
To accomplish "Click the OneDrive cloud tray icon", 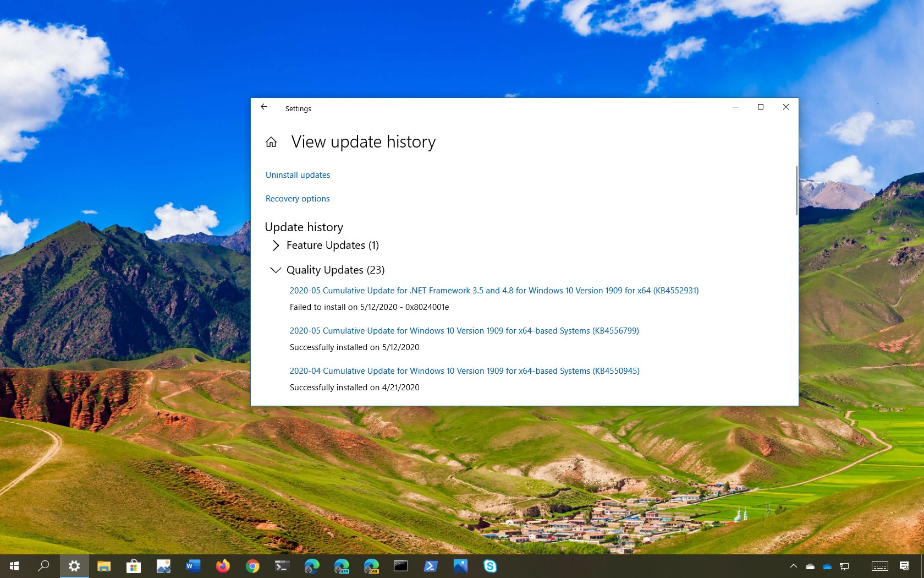I will coord(827,566).
